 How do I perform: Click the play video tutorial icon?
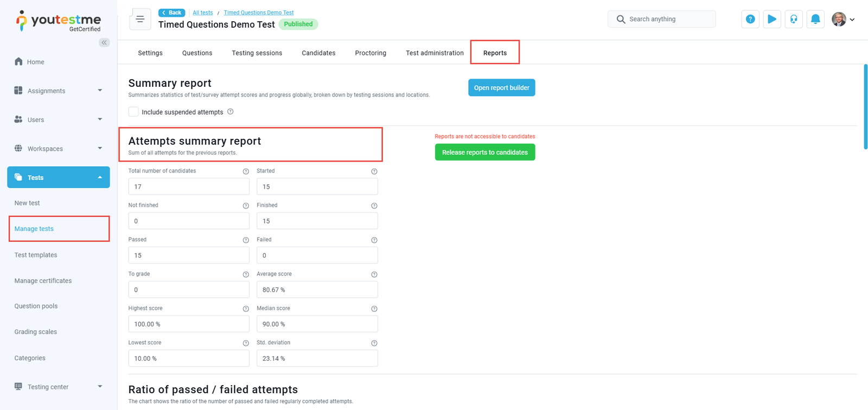coord(772,20)
